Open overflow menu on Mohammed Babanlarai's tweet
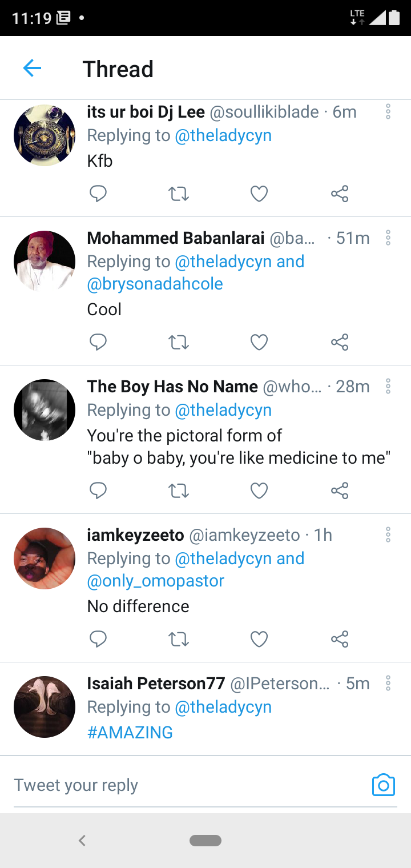The width and height of the screenshot is (411, 868). (x=388, y=238)
